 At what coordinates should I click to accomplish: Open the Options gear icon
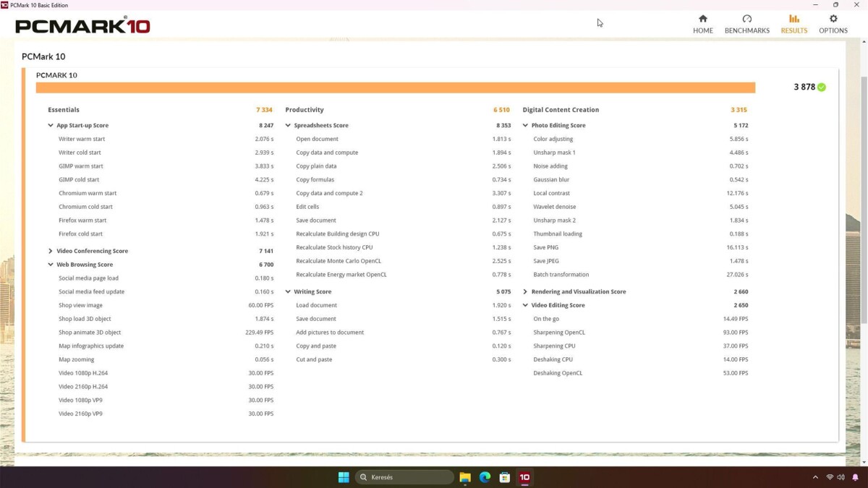[833, 19]
